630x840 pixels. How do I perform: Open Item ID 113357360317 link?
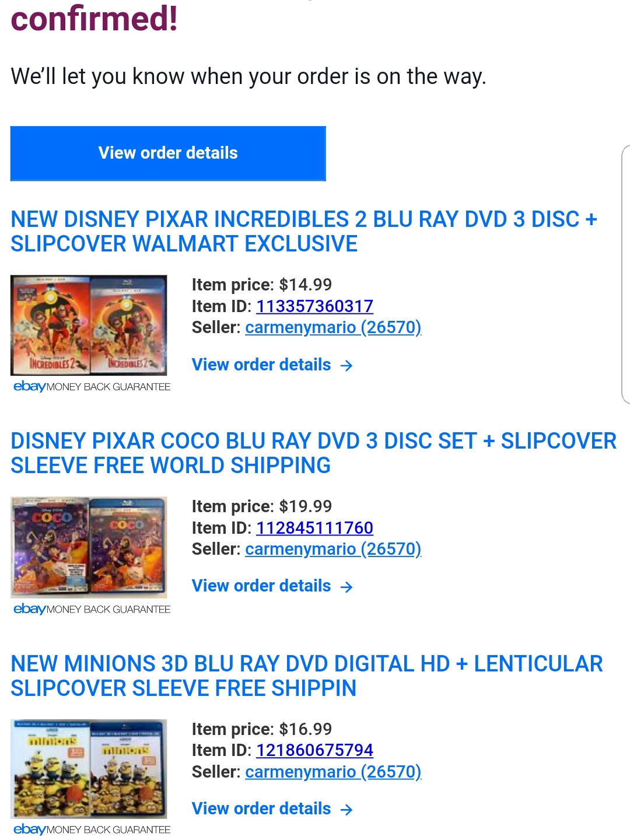coord(314,306)
